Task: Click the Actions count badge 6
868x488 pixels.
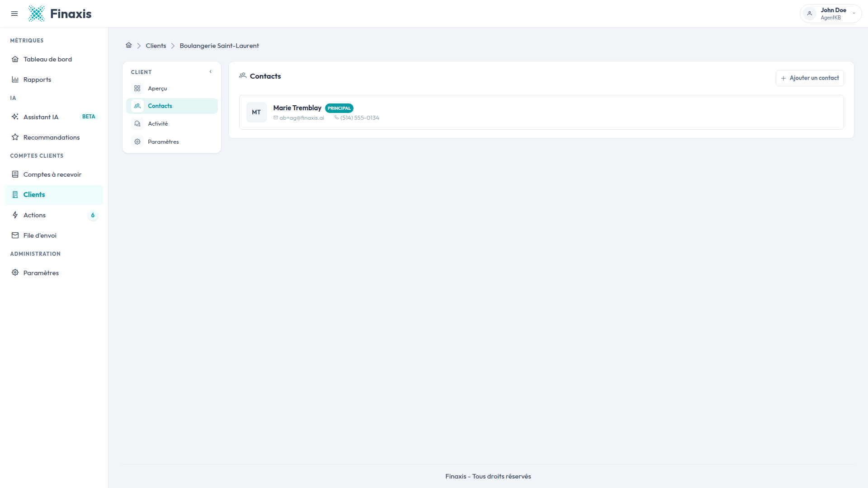Action: point(93,215)
